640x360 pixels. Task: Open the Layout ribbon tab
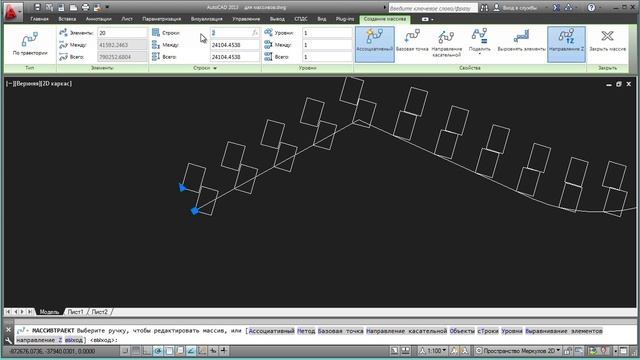pos(127,19)
